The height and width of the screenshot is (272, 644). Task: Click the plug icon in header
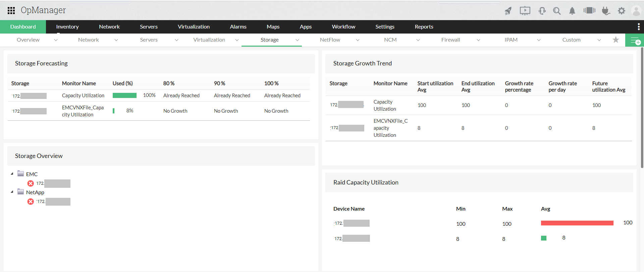point(606,11)
